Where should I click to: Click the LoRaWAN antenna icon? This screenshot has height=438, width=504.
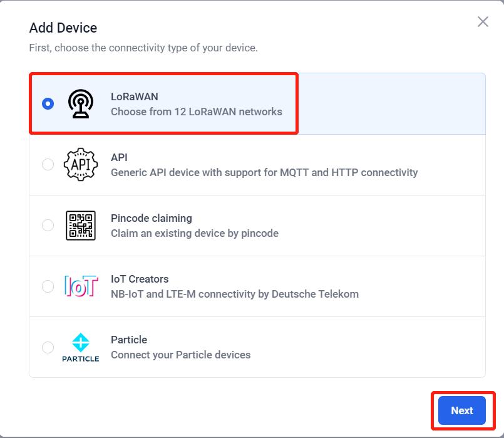point(81,104)
